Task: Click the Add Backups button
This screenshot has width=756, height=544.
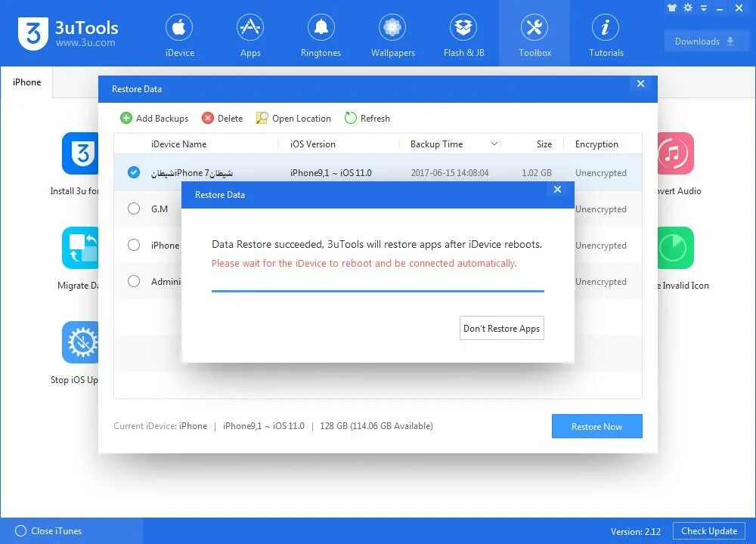Action: [x=154, y=118]
